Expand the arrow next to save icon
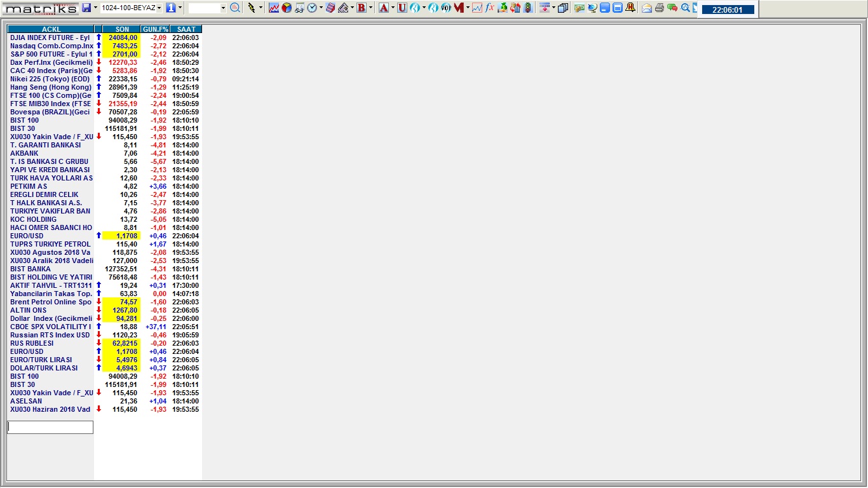Image resolution: width=868 pixels, height=488 pixels. 95,8
